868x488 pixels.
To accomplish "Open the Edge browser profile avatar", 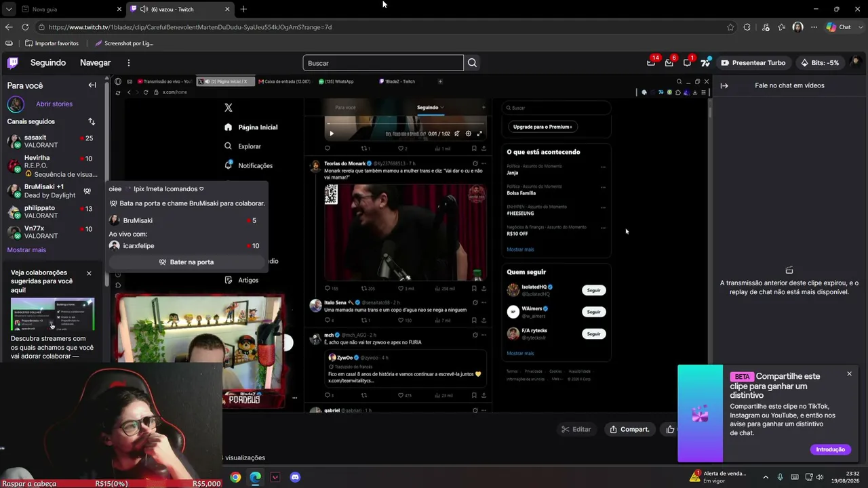I will click(797, 27).
